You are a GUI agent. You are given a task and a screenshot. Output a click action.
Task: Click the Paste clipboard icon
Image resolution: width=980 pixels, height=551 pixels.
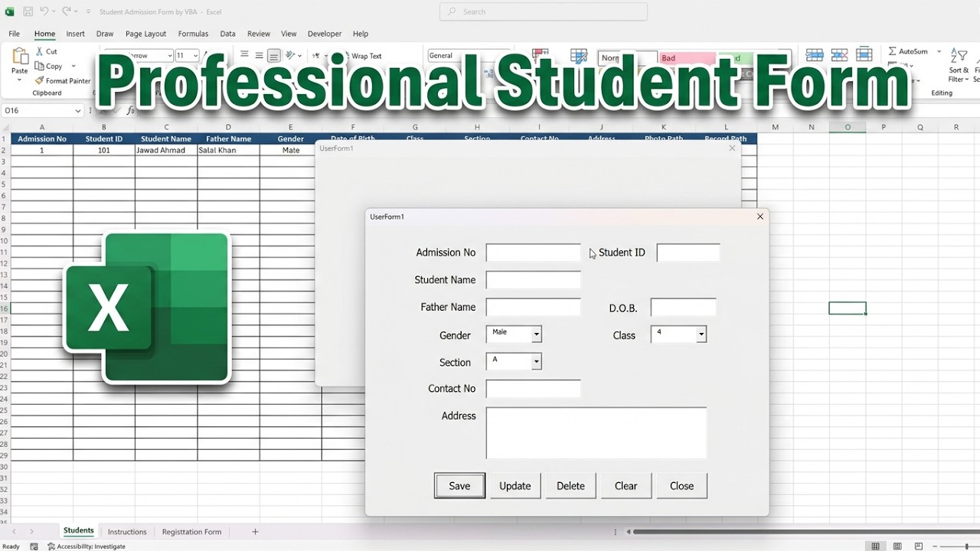point(19,56)
